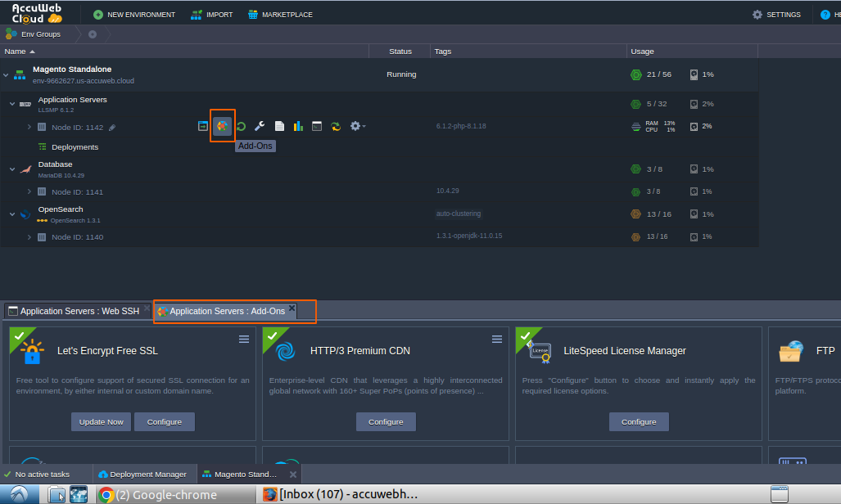841x504 pixels.
Task: Collapse the Application Servers layer
Action: [12, 104]
